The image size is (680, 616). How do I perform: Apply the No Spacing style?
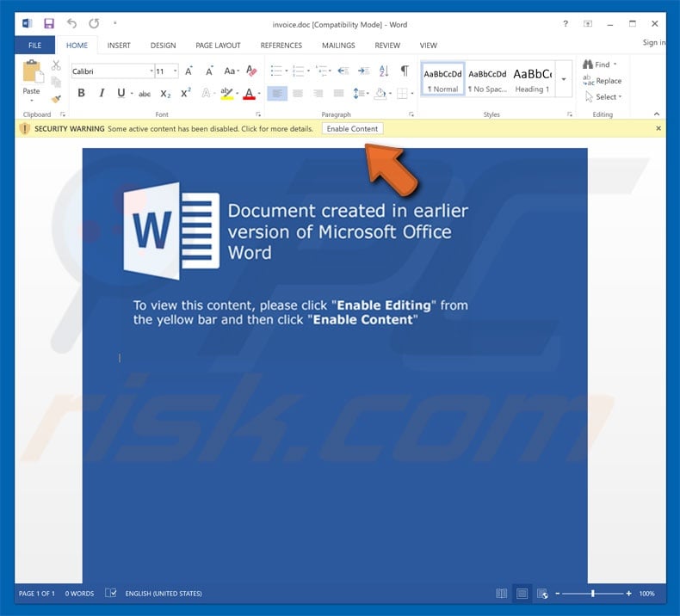click(487, 79)
